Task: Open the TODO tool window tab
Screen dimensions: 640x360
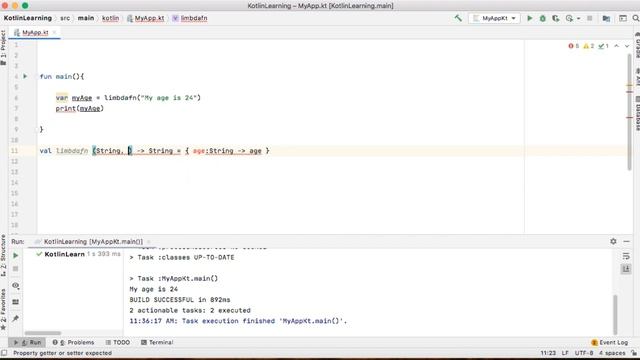Action: 118,342
